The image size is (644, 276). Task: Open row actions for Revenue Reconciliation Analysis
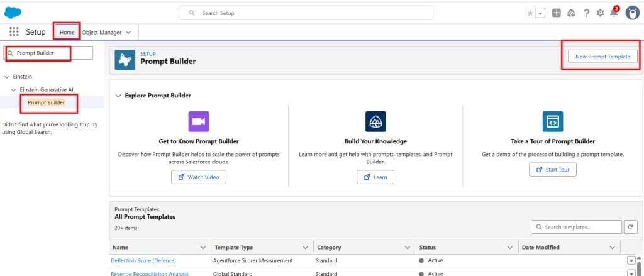[x=631, y=273]
